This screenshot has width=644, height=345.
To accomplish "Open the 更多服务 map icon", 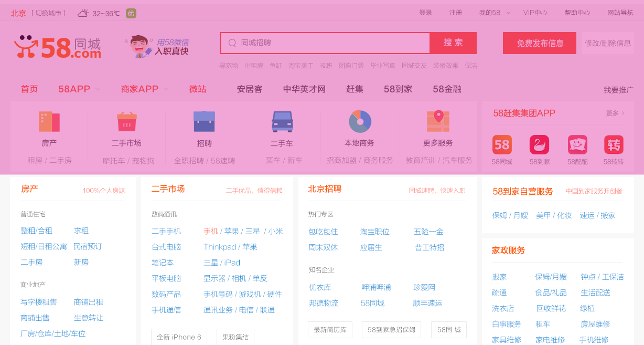I will [x=438, y=121].
